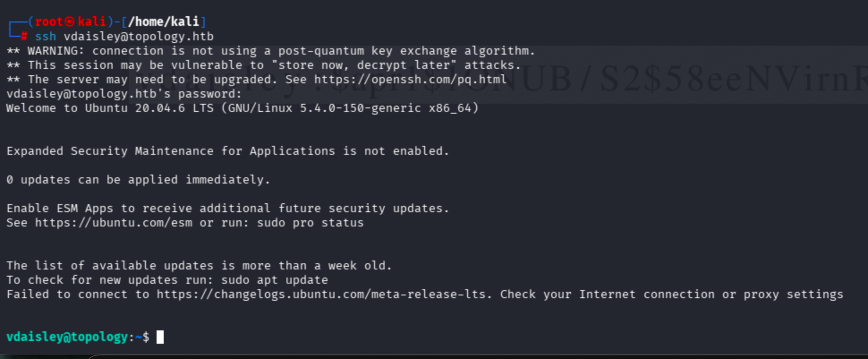Screen dimensions: 868x359
Task: Click the red root username in prompt
Action: click(x=49, y=21)
